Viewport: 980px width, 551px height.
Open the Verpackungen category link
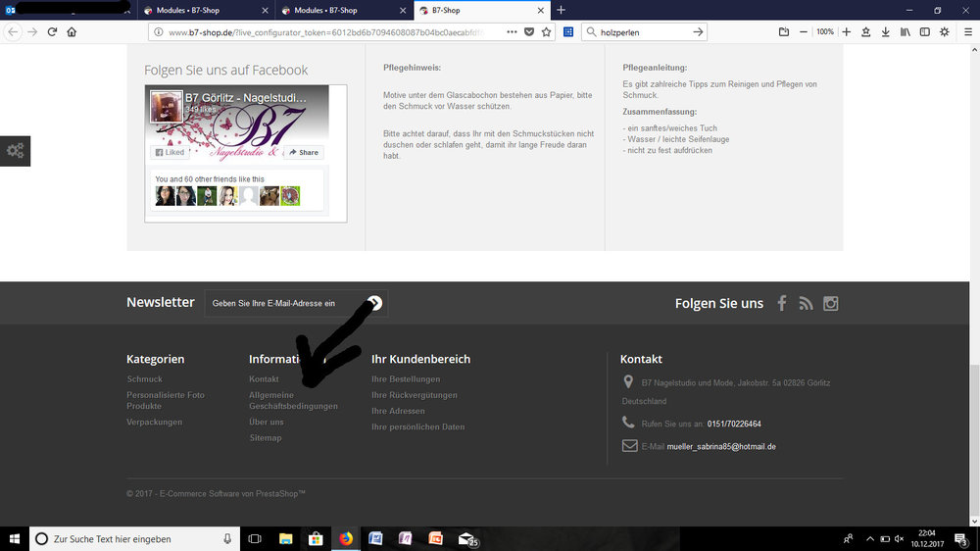155,423
